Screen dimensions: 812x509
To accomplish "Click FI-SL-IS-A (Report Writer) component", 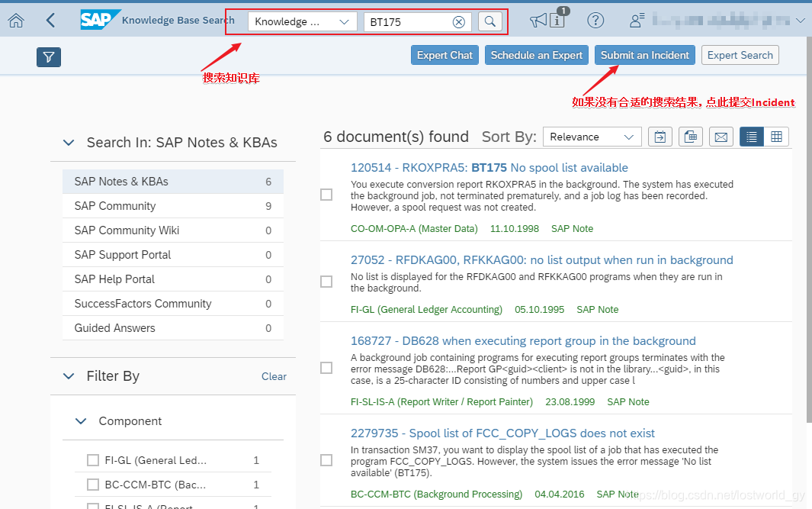I will click(441, 401).
